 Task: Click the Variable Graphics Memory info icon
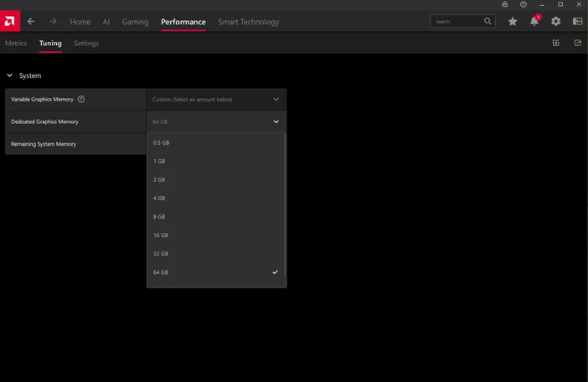(81, 99)
